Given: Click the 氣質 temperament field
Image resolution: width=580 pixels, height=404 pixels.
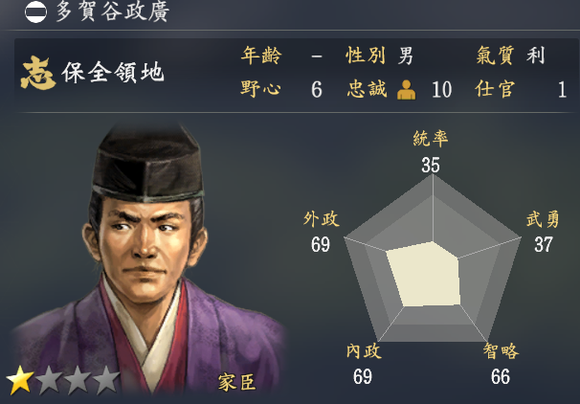Looking at the screenshot, I should coord(510,56).
